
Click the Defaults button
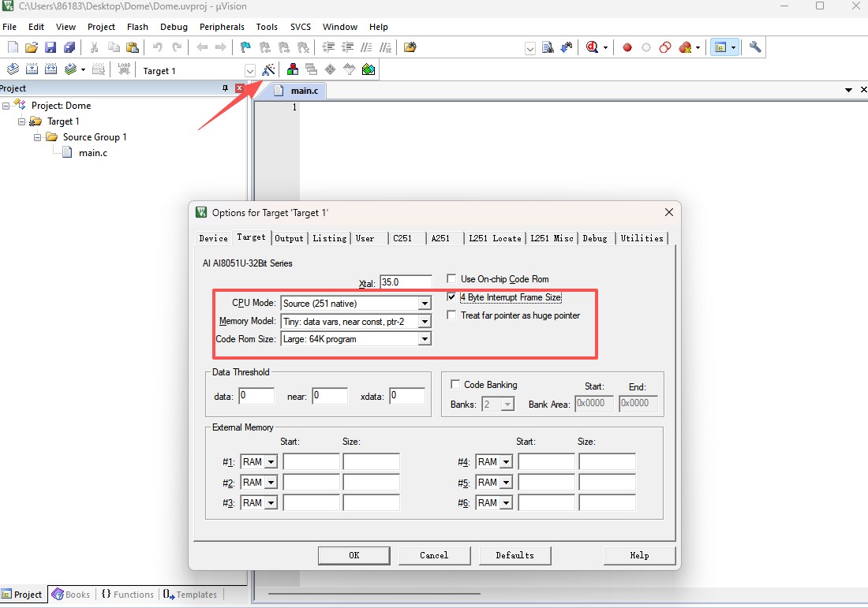514,555
